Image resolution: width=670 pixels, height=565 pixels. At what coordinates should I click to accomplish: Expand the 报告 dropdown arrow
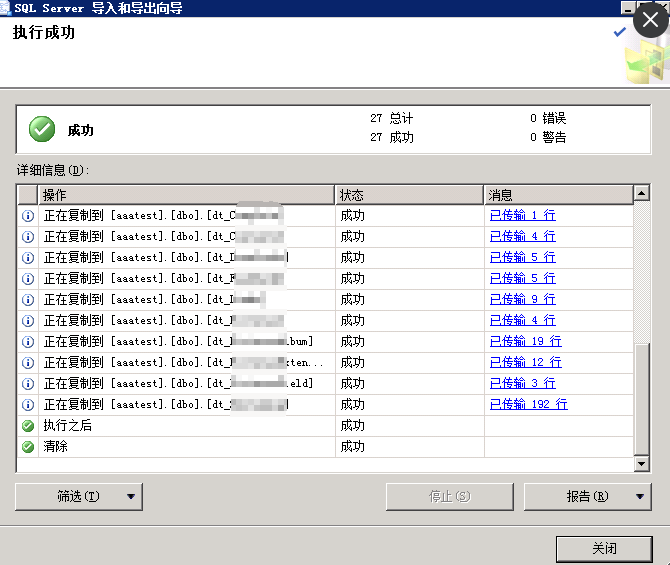640,496
